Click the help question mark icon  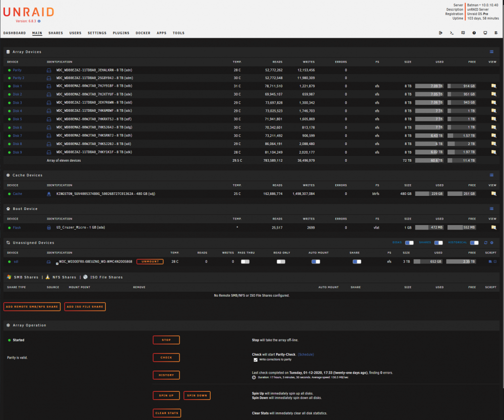[x=474, y=33]
